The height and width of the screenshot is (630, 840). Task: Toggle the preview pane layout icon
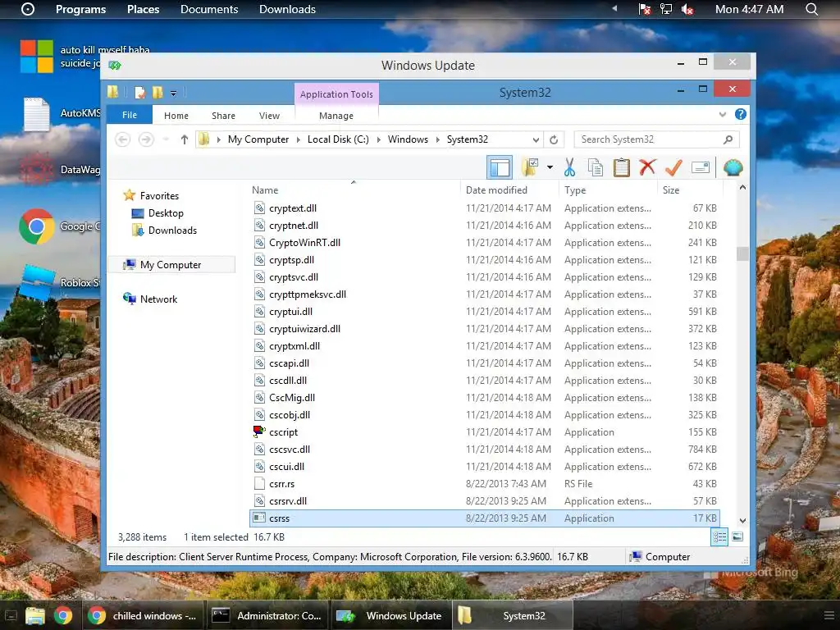click(x=500, y=167)
